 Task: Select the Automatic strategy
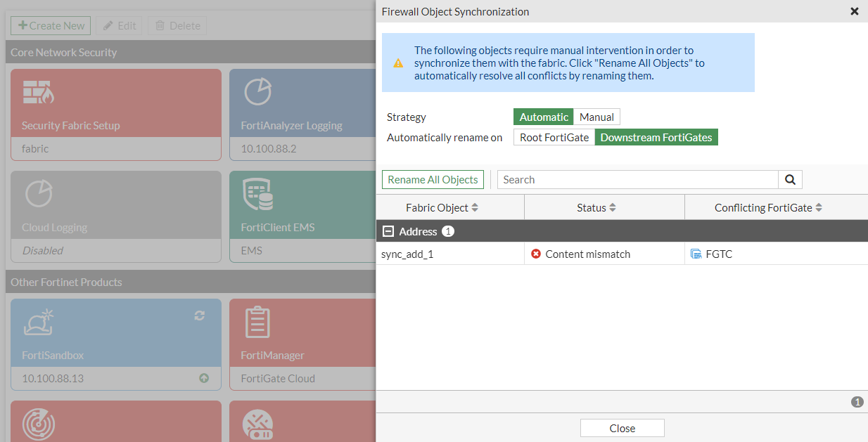click(544, 117)
